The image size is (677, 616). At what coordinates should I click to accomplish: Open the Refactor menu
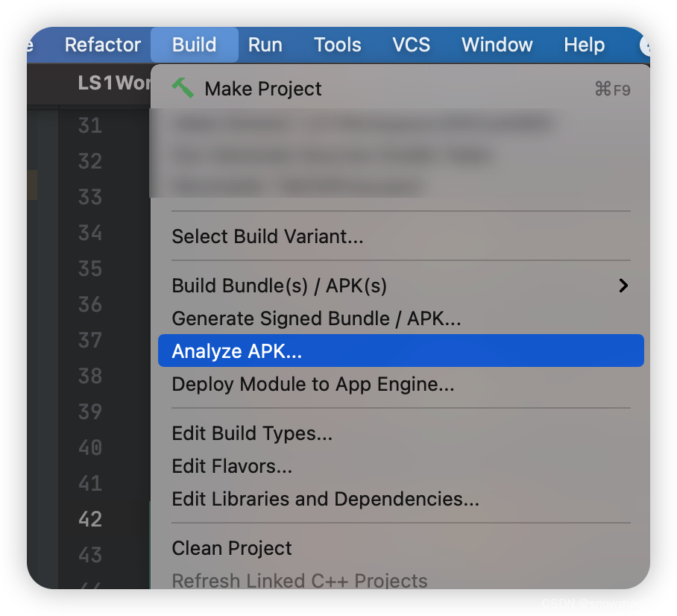point(103,45)
